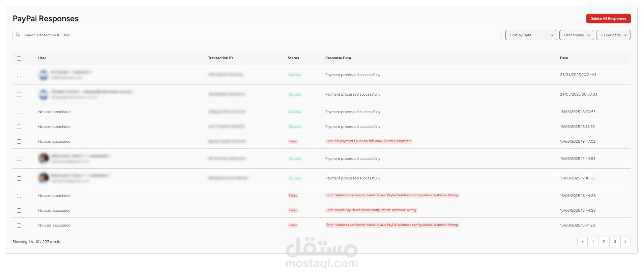The image size is (644, 275).
Task: Go to next page arrow
Action: tap(625, 242)
